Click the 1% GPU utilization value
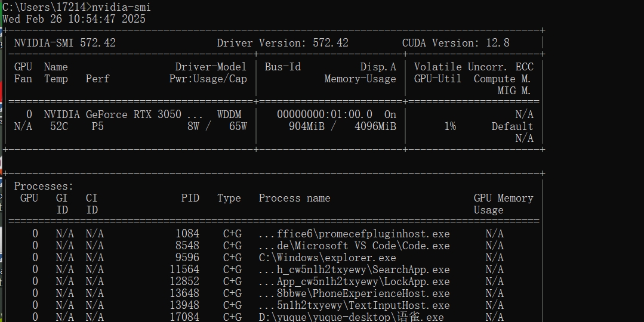Screen dimensions: 644x322 coord(450,126)
